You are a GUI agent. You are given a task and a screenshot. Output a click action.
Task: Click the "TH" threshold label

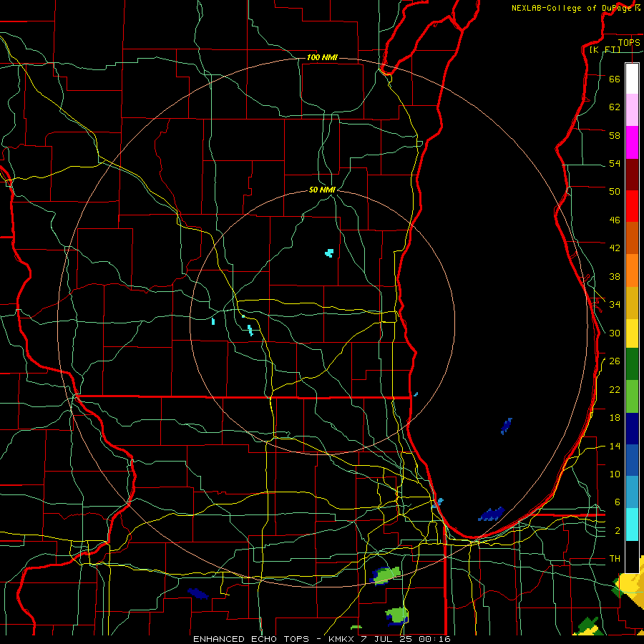click(x=615, y=559)
